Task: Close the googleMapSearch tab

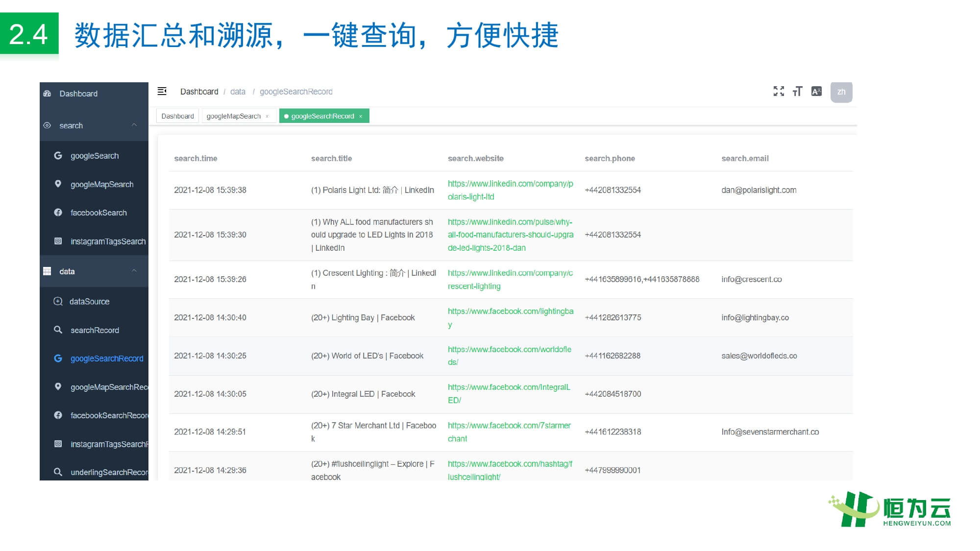Action: click(267, 117)
